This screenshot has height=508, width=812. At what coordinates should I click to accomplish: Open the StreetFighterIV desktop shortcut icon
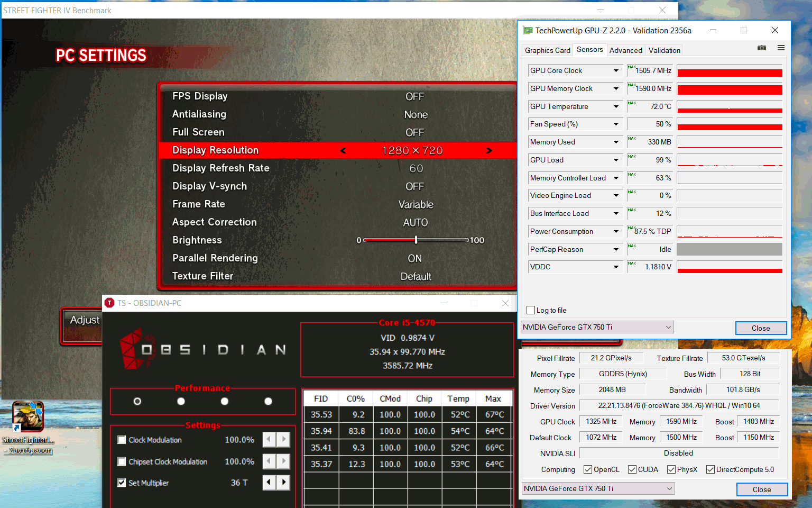(28, 416)
